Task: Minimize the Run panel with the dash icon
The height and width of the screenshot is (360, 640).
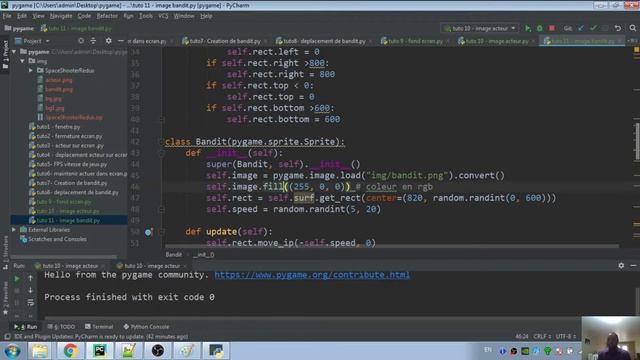Action: [x=633, y=265]
